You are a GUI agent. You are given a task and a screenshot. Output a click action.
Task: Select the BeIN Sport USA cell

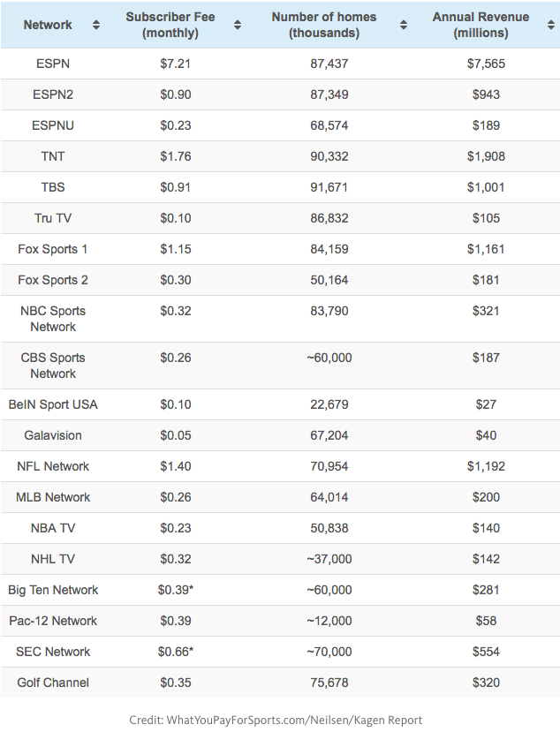click(53, 404)
